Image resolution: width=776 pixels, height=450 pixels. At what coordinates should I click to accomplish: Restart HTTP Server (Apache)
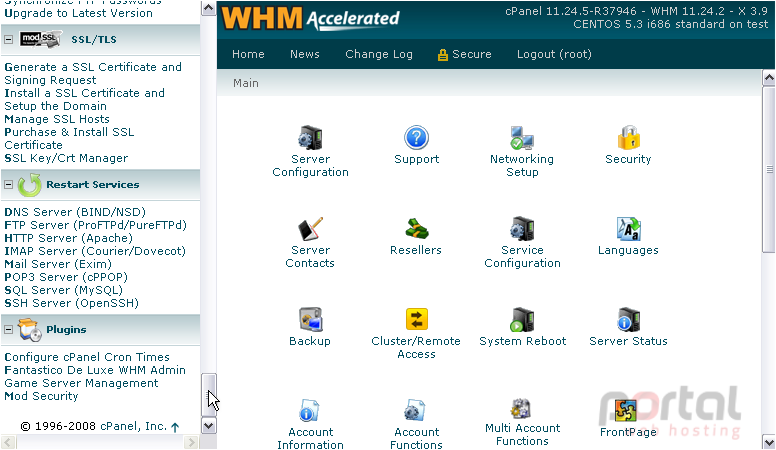pyautogui.click(x=68, y=238)
